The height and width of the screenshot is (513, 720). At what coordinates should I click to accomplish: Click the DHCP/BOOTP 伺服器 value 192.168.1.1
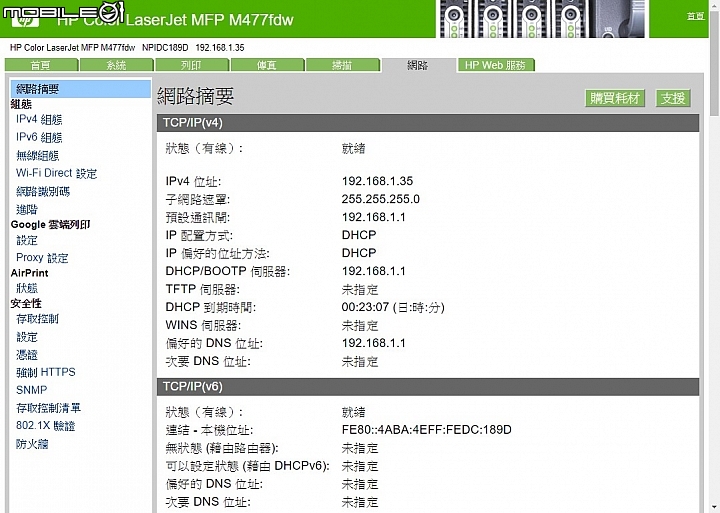[374, 271]
